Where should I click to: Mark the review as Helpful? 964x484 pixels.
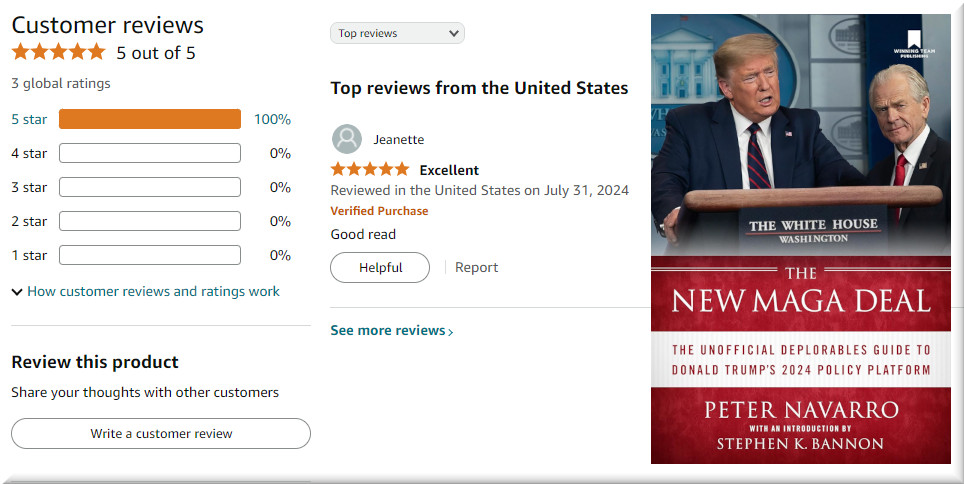380,268
